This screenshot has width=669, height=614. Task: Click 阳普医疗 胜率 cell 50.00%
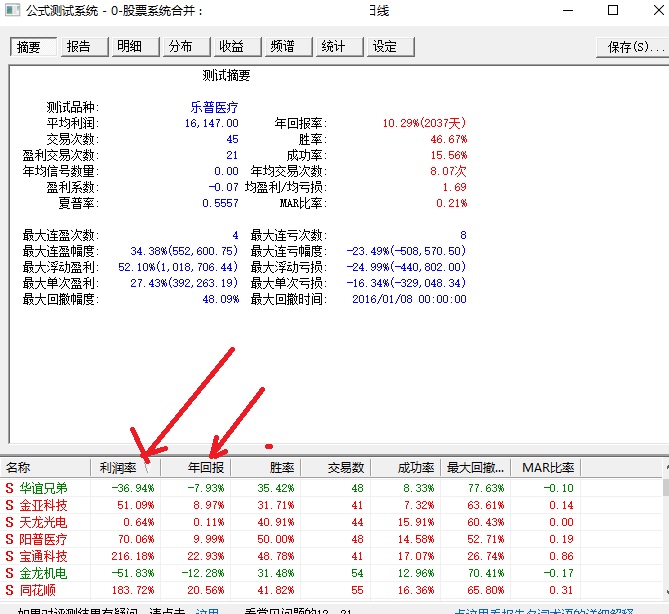coord(276,539)
